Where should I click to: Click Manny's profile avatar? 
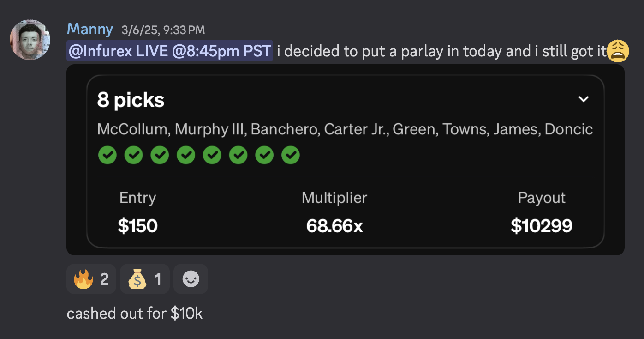[30, 40]
